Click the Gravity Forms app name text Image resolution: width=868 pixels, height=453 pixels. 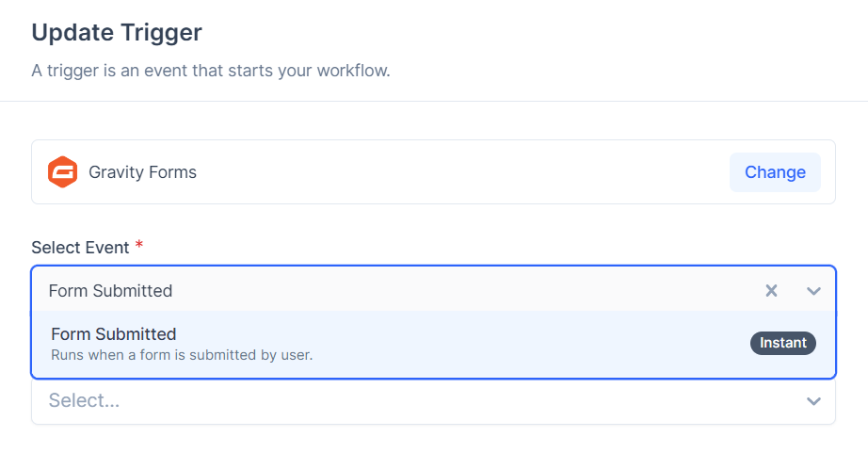click(x=142, y=172)
